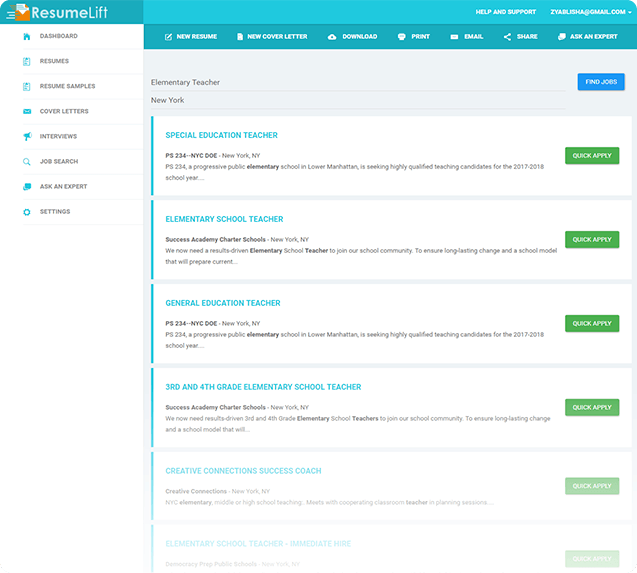Image resolution: width=637 pixels, height=573 pixels.
Task: Go to Resume Samples section
Action: tap(67, 86)
